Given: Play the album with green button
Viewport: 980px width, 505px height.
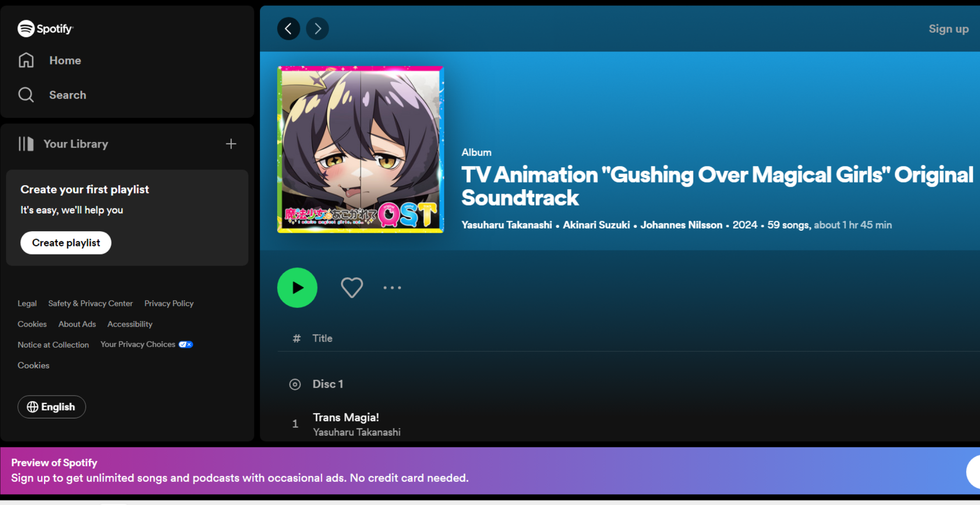Looking at the screenshot, I should tap(297, 288).
